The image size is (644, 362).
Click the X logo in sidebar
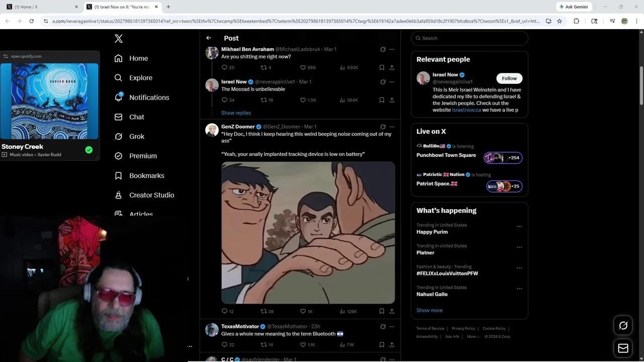click(x=118, y=39)
